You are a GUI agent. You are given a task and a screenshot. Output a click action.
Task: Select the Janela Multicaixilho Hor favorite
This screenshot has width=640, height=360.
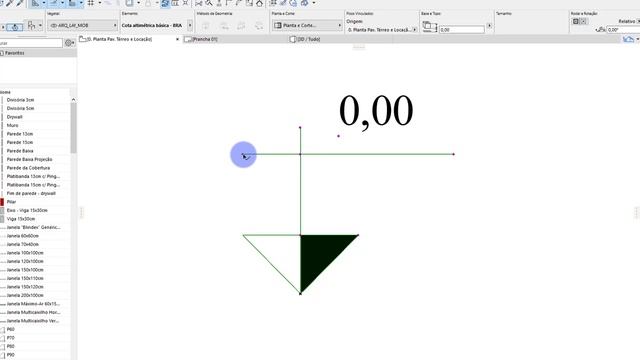click(x=33, y=312)
